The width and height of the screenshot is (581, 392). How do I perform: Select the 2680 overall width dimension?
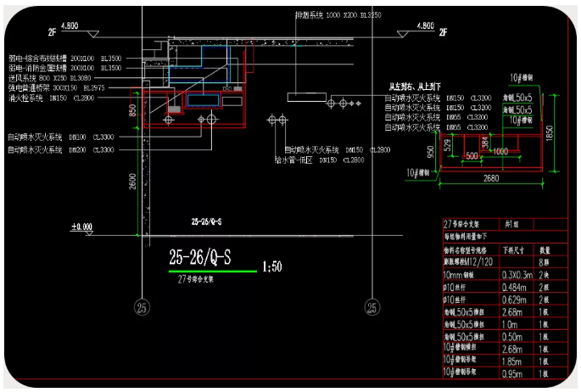[491, 178]
